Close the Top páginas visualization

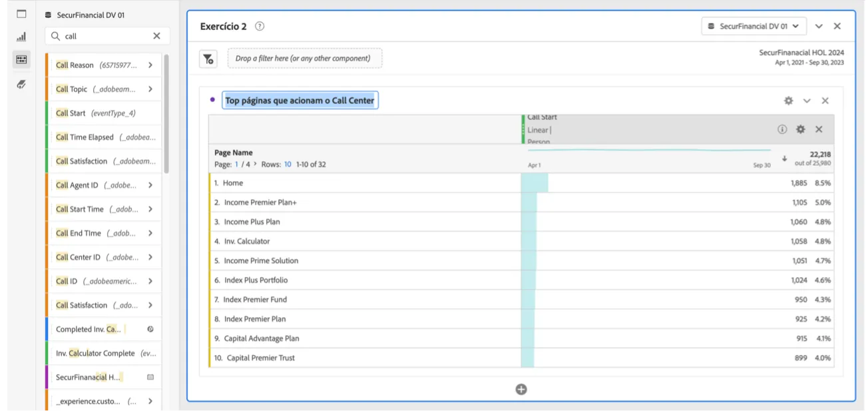point(825,101)
